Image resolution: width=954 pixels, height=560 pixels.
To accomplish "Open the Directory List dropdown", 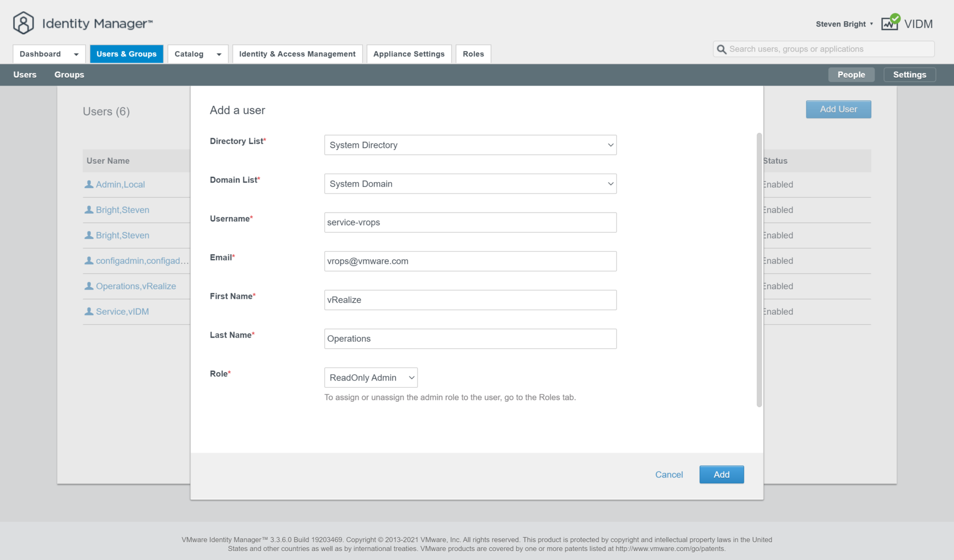I will pos(470,145).
